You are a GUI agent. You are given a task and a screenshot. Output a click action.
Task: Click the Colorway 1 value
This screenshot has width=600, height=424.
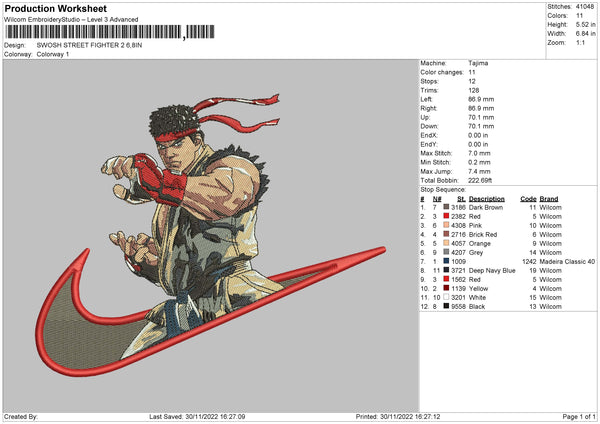[53, 54]
